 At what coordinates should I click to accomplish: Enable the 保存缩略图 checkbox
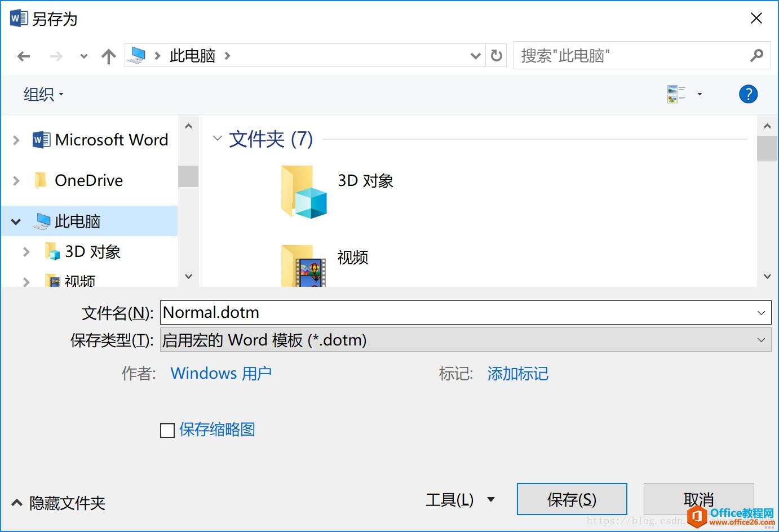tap(167, 431)
